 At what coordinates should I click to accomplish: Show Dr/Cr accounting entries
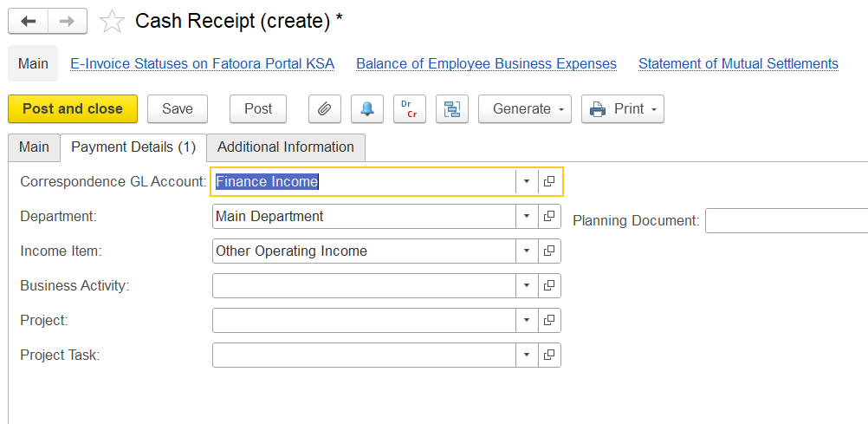(410, 109)
